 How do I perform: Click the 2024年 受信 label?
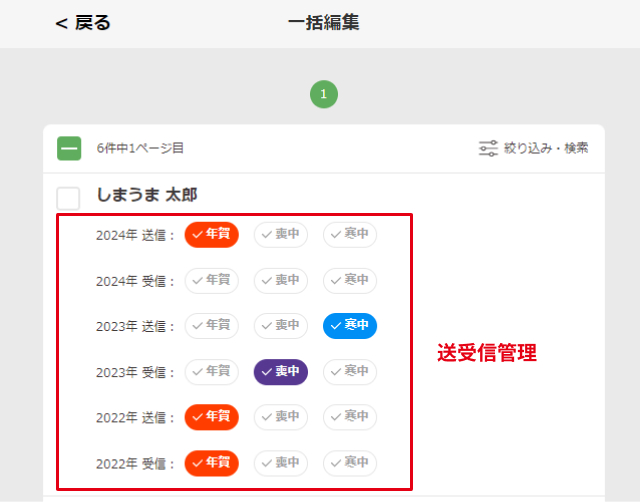(135, 282)
